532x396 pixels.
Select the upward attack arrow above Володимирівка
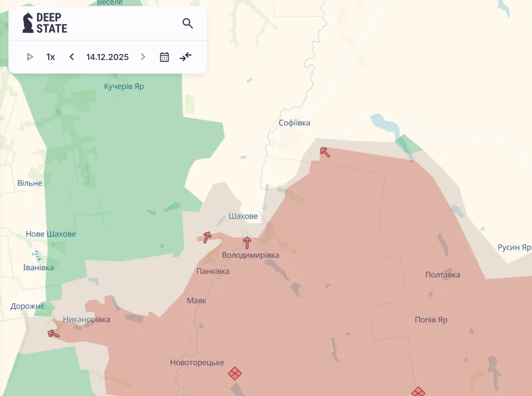[x=247, y=242]
